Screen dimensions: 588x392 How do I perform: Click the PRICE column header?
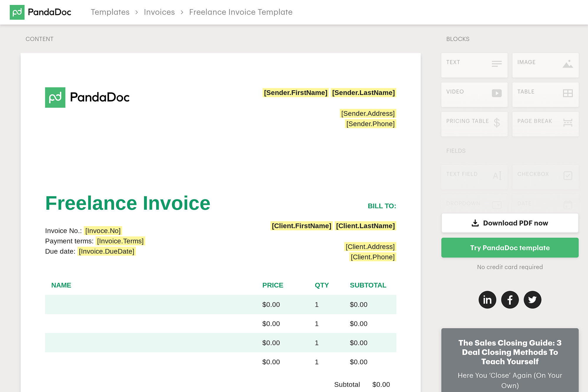click(x=273, y=285)
